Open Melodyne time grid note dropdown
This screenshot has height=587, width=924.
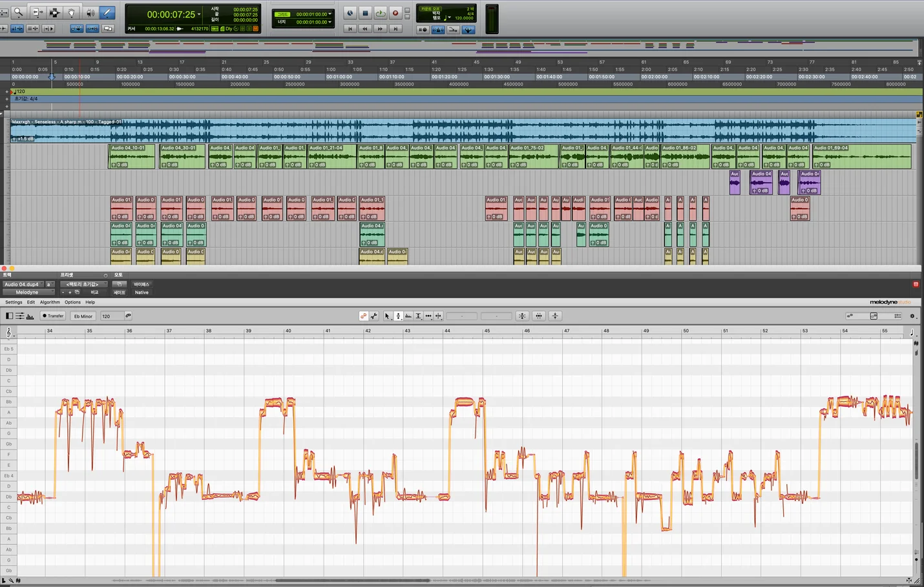pos(912,332)
